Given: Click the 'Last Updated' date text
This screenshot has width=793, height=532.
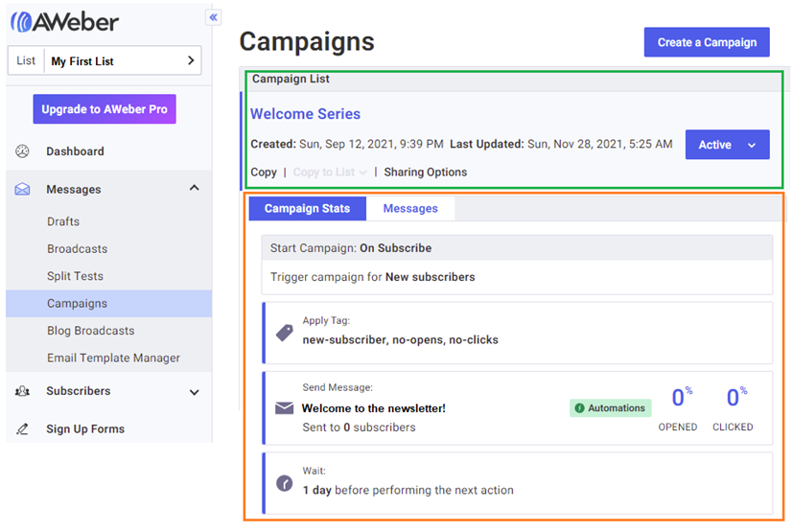Looking at the screenshot, I should coord(561,144).
